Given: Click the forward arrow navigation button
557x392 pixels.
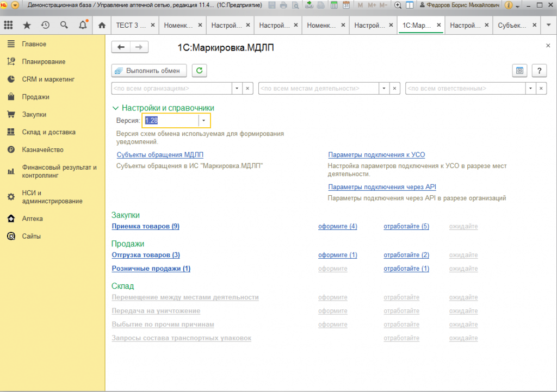Looking at the screenshot, I should [139, 47].
